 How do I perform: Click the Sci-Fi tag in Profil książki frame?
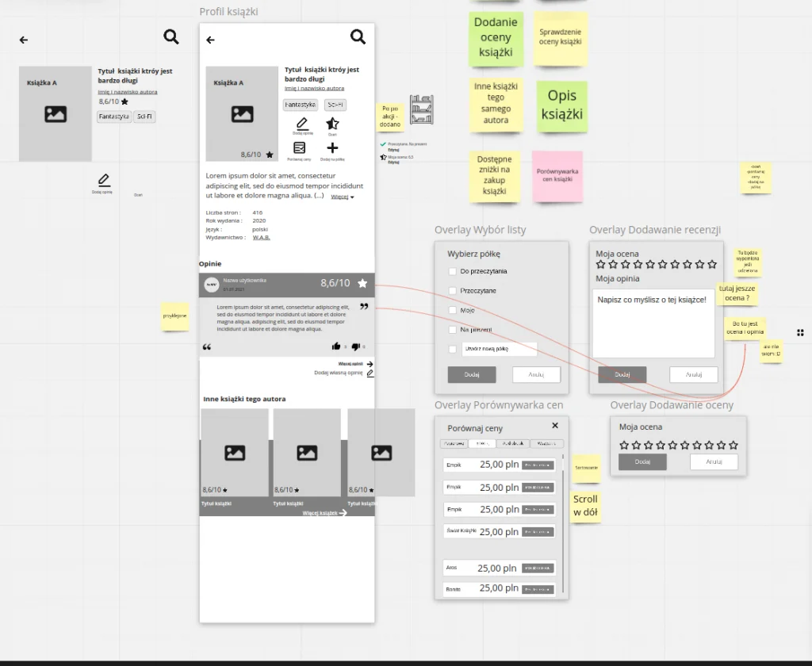point(335,105)
